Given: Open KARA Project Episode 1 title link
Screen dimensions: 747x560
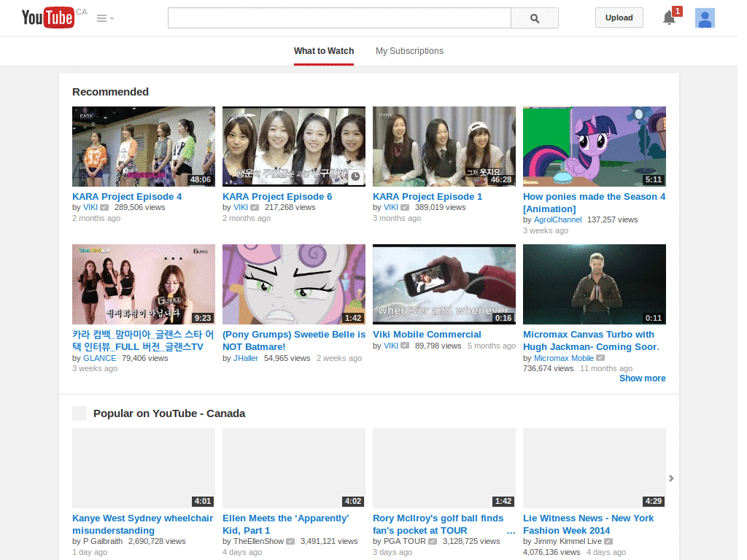Looking at the screenshot, I should (427, 197).
